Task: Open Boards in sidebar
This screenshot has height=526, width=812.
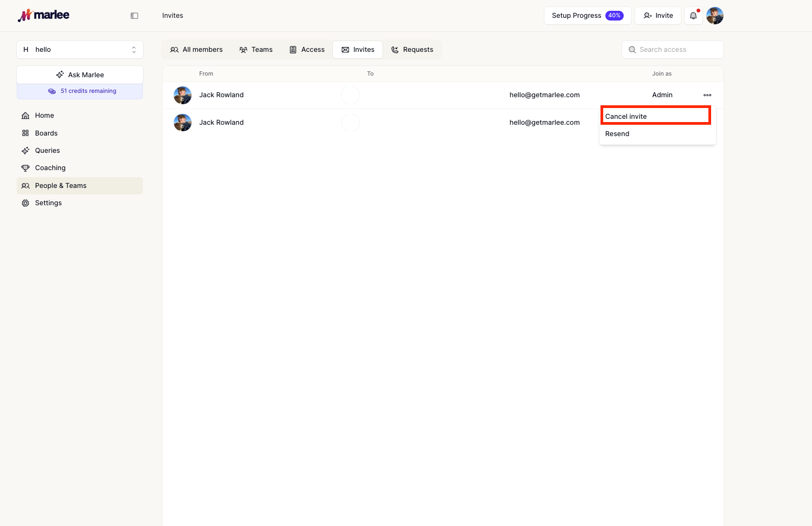Action: tap(80, 133)
